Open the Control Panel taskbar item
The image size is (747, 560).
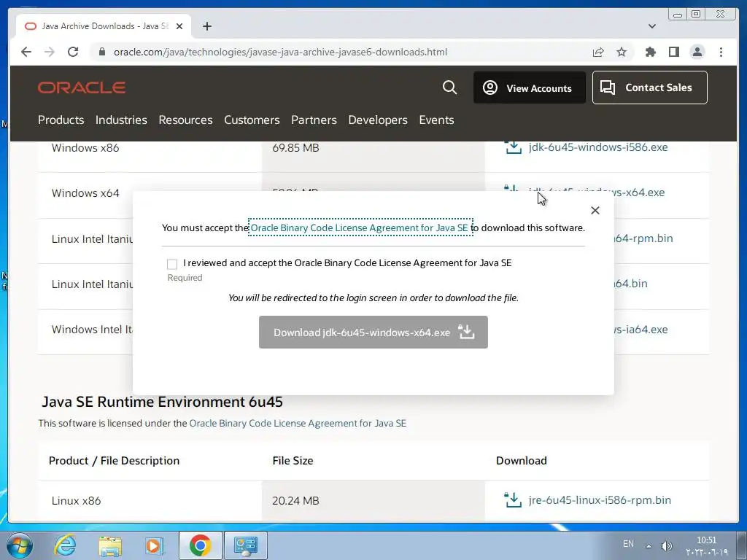[x=245, y=545]
